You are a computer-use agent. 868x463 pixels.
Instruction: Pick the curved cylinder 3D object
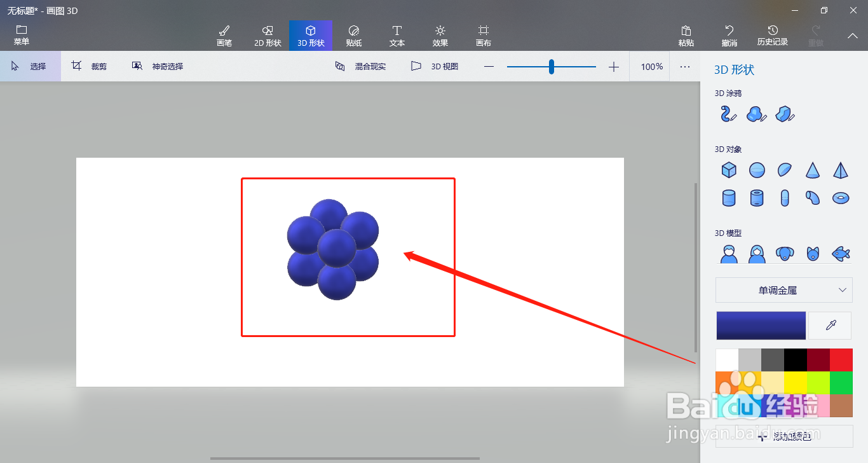813,198
